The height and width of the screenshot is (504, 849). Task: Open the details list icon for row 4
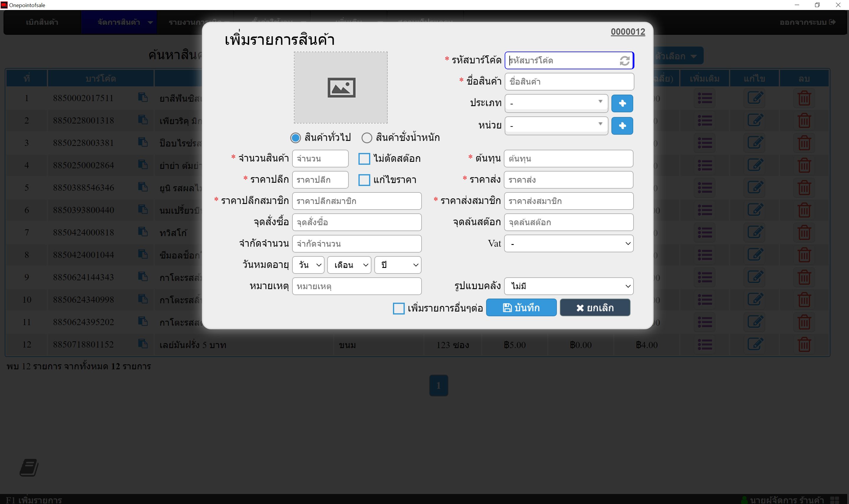(705, 166)
